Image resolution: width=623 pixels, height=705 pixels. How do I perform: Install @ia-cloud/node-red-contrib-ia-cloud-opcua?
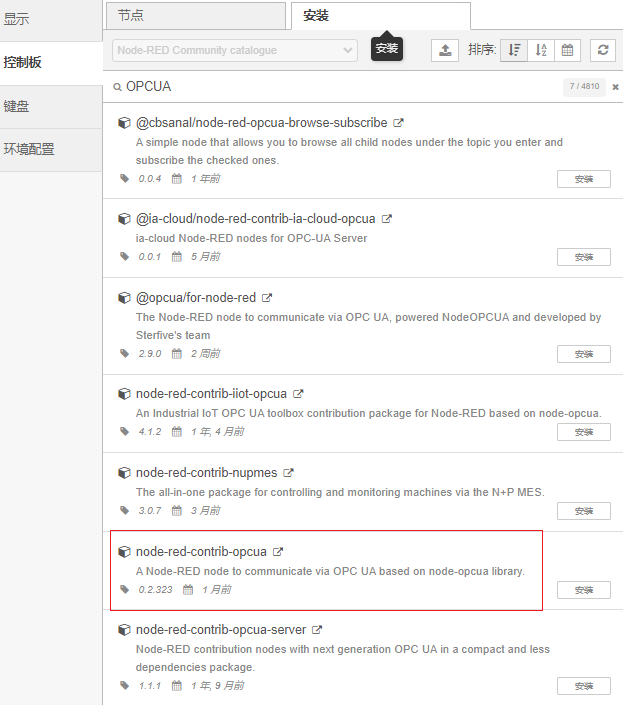coord(583,257)
